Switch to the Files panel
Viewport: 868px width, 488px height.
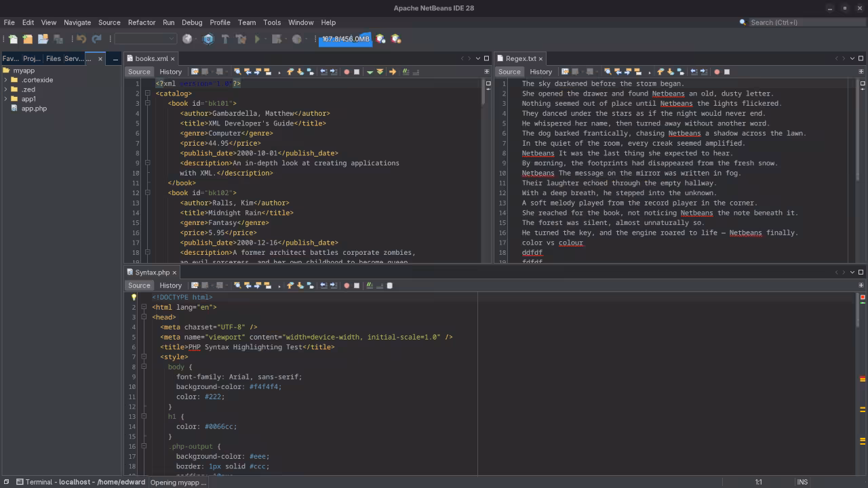(53, 58)
